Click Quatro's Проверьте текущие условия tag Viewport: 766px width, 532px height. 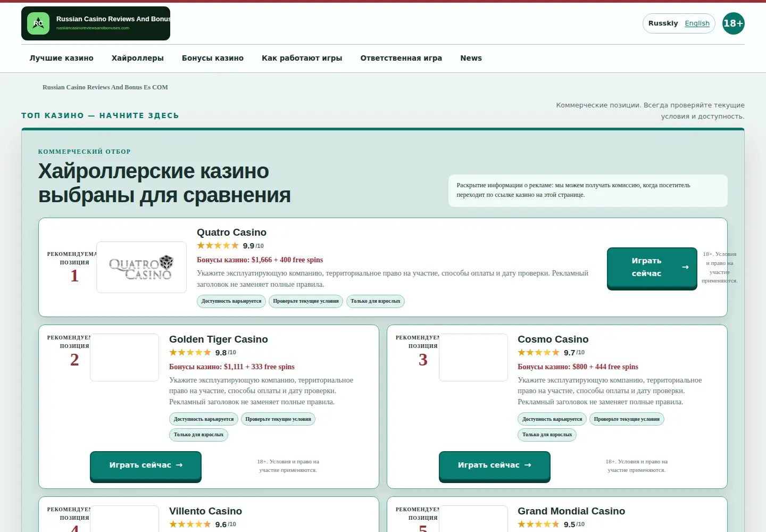pyautogui.click(x=306, y=302)
